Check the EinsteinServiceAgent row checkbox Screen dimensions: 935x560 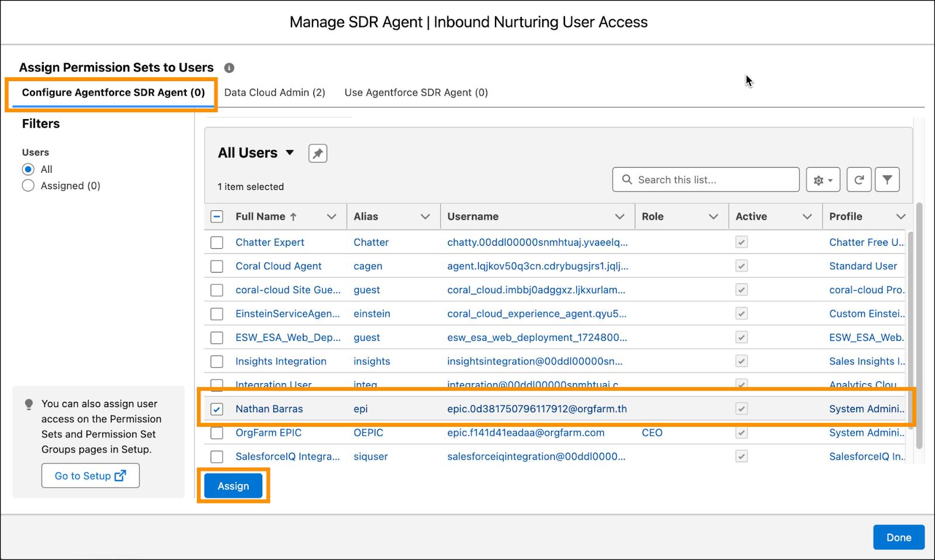[x=217, y=314]
